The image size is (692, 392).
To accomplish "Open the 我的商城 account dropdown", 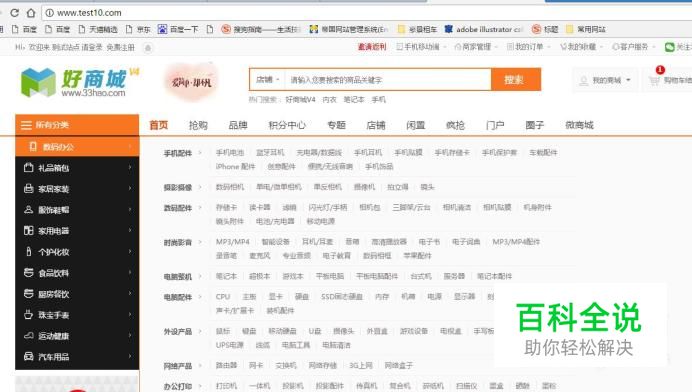I will click(x=606, y=80).
